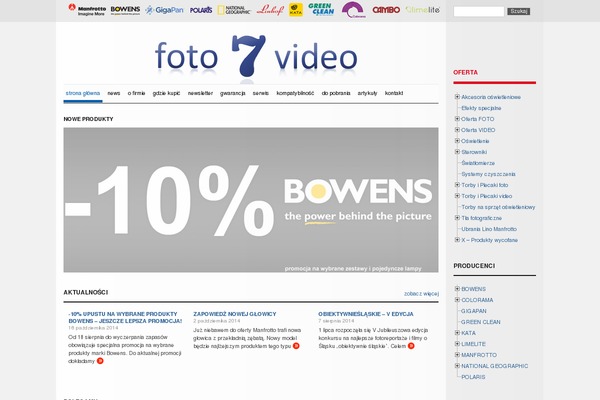Expand the LIMELITE producer node

(x=457, y=344)
